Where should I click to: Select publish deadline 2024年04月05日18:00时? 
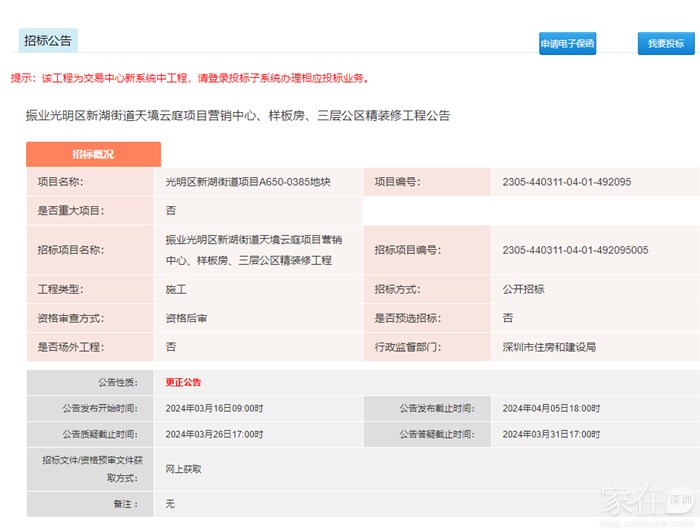coord(551,408)
